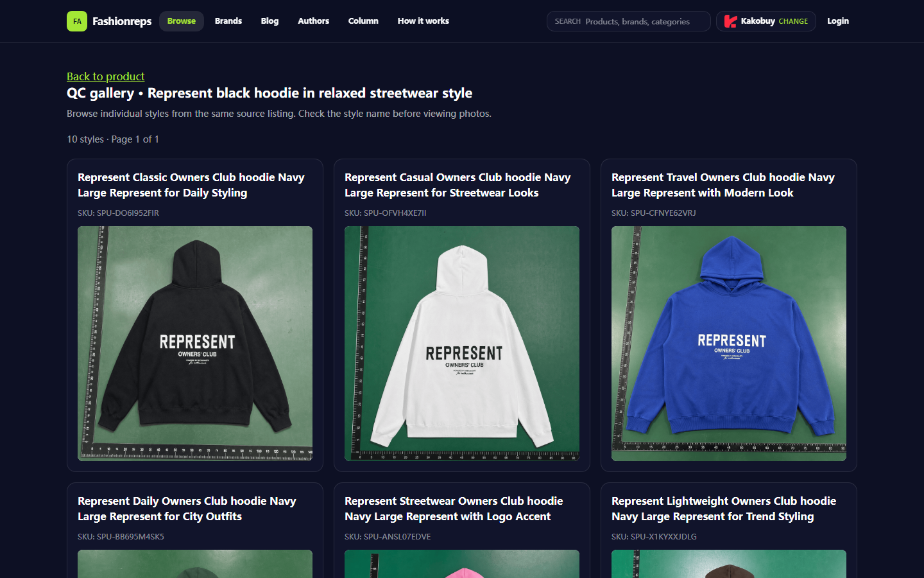The width and height of the screenshot is (924, 578).
Task: Follow the Back to product link
Action: coord(106,76)
